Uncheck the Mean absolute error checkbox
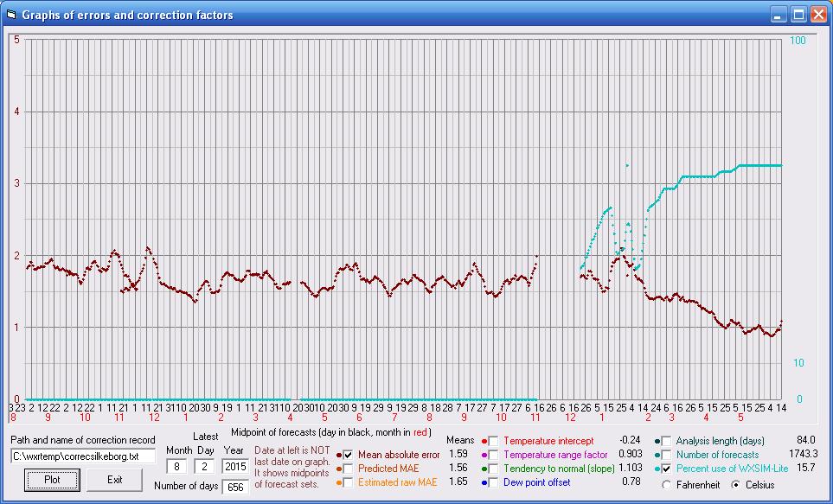The height and width of the screenshot is (504, 833). click(x=348, y=455)
